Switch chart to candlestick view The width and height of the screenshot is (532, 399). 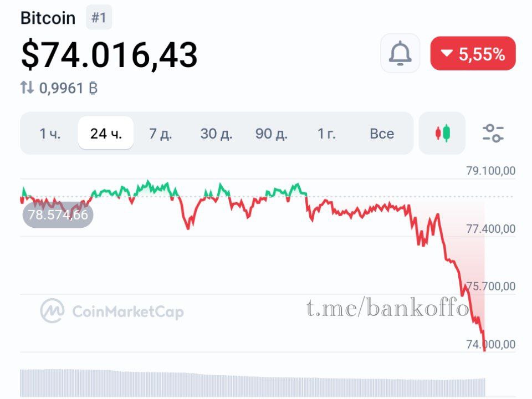[442, 134]
